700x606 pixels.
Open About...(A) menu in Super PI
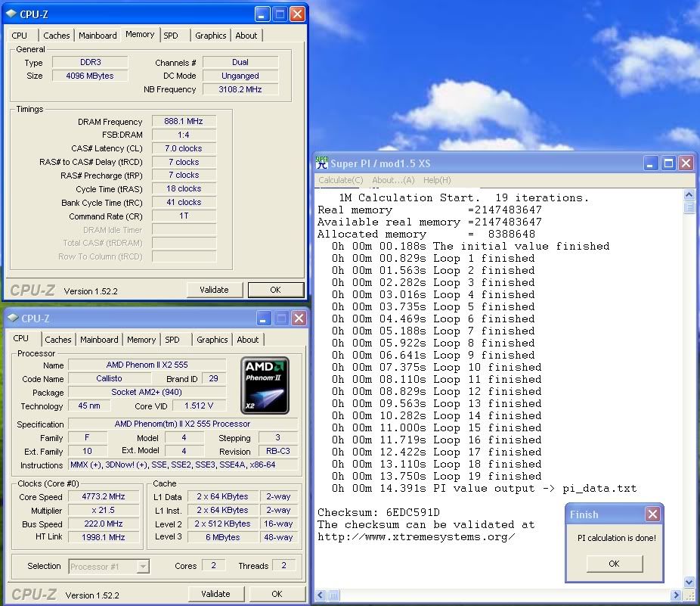393,180
